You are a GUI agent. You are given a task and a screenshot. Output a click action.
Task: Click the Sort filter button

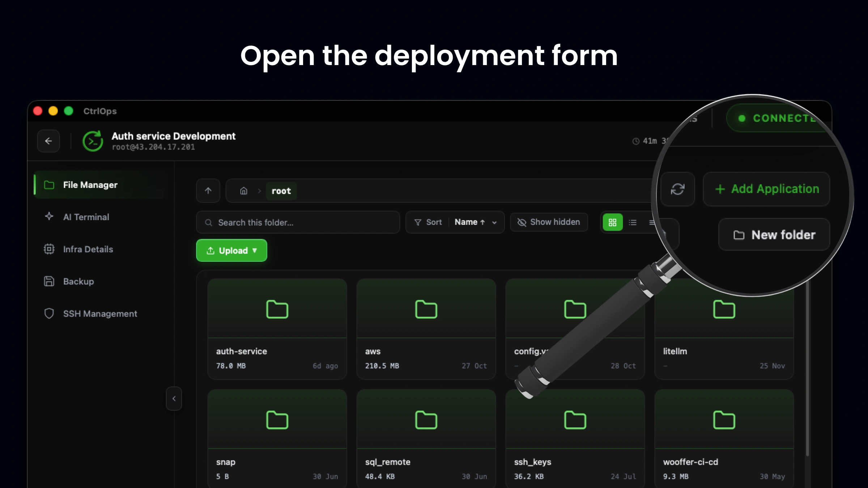(428, 222)
